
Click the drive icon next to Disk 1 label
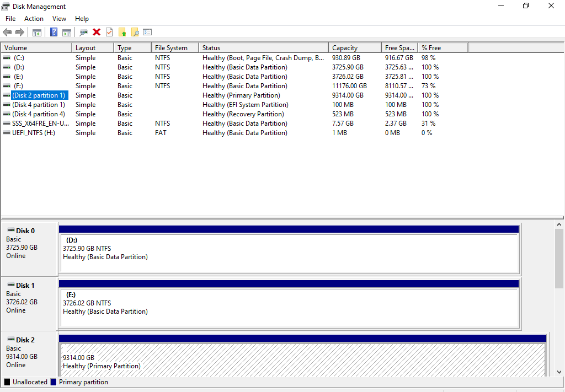(x=11, y=284)
